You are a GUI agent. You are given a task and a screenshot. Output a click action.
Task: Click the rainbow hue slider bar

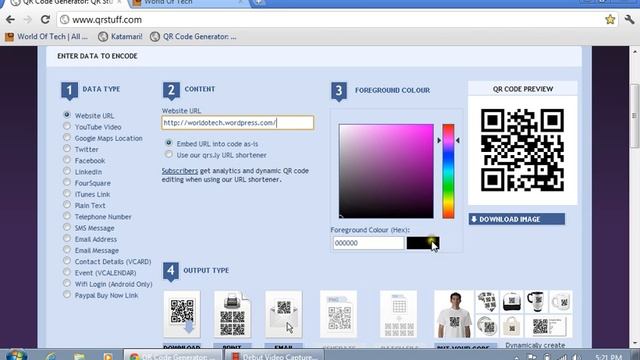tap(448, 171)
